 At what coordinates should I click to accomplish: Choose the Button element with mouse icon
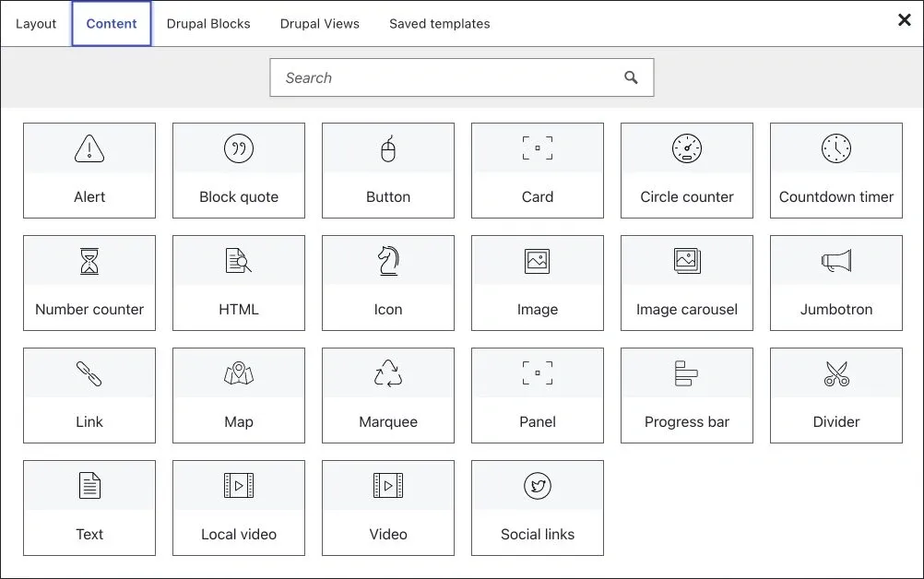click(x=388, y=171)
